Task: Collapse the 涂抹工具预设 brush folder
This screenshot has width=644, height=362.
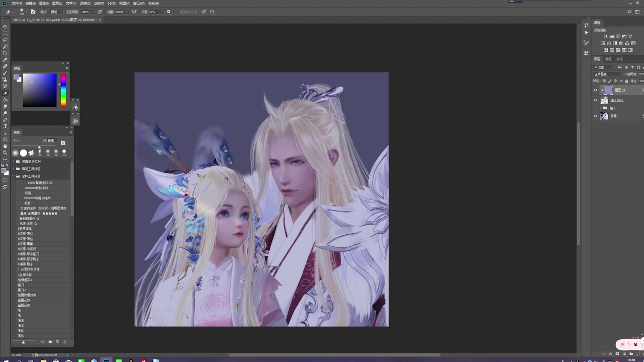Action: pos(14,176)
